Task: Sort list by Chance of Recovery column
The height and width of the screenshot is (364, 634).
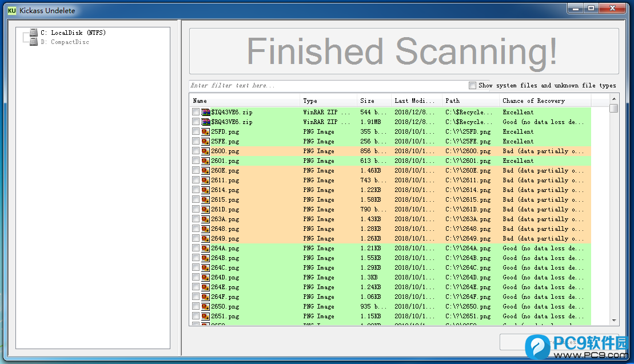Action: (x=545, y=101)
